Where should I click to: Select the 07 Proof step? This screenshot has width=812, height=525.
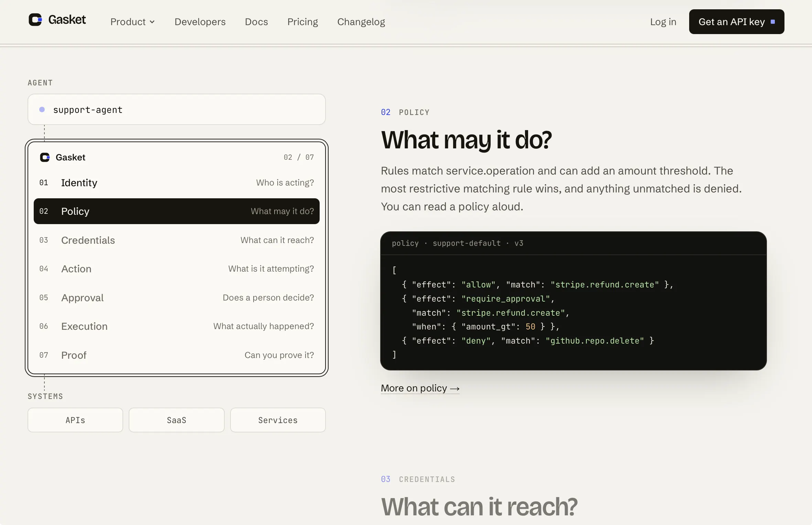(177, 355)
